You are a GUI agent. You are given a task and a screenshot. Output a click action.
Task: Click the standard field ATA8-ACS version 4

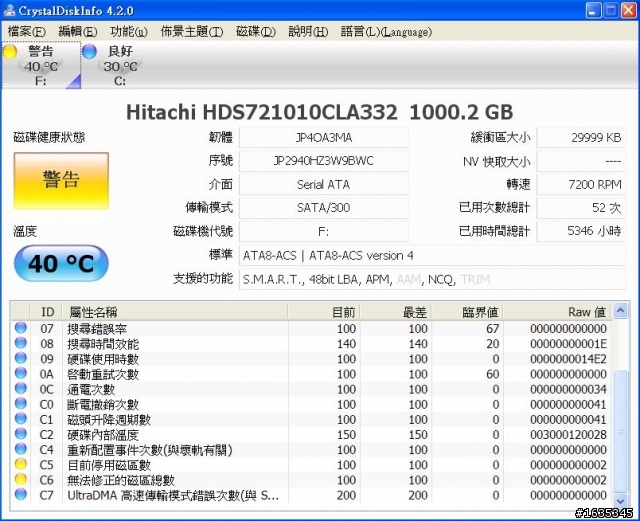[x=433, y=256]
